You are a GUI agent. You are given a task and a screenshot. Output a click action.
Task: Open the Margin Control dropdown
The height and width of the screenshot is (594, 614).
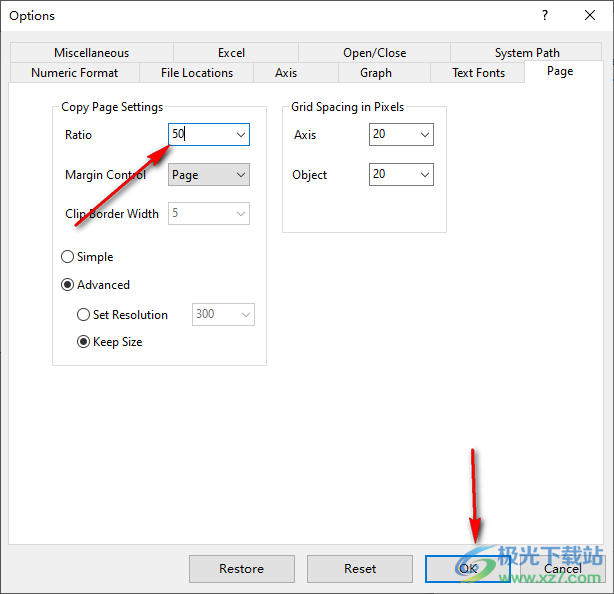pyautogui.click(x=209, y=175)
